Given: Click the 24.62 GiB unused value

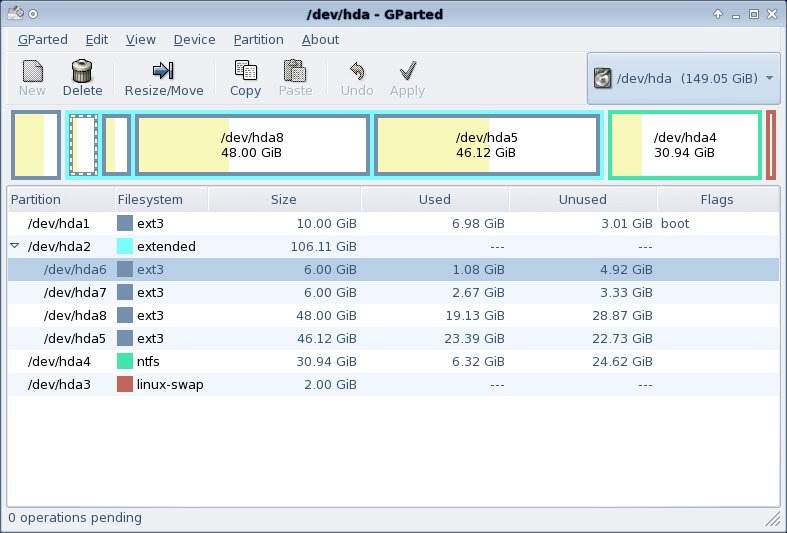Looking at the screenshot, I should (622, 361).
